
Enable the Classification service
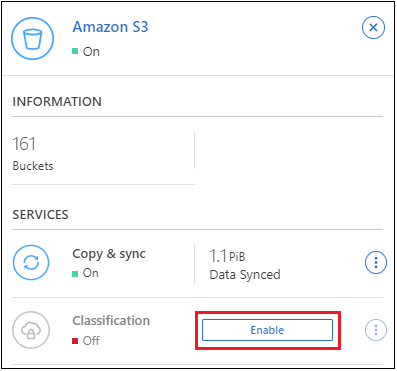coord(267,330)
